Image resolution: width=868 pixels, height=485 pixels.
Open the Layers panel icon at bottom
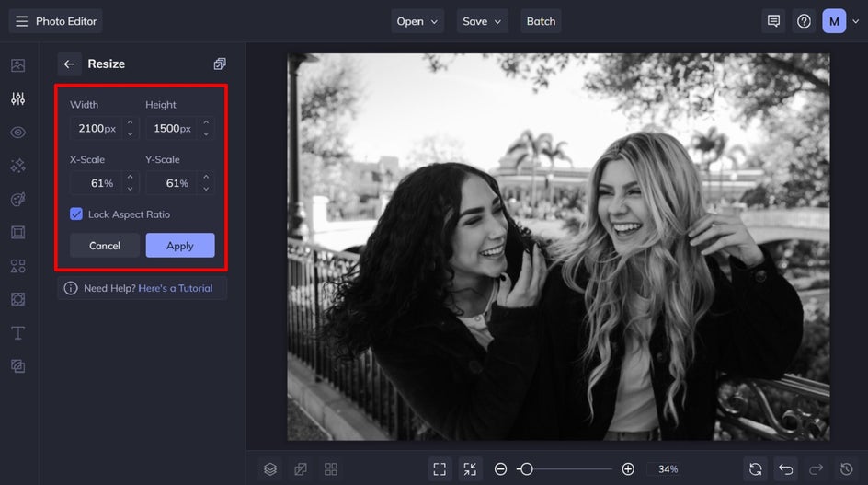pyautogui.click(x=270, y=469)
